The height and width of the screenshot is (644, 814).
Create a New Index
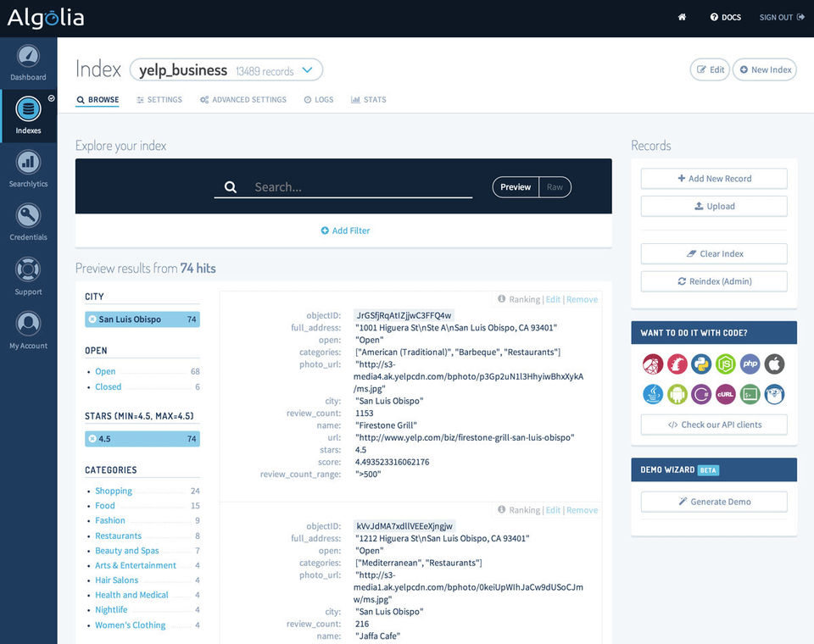point(765,69)
